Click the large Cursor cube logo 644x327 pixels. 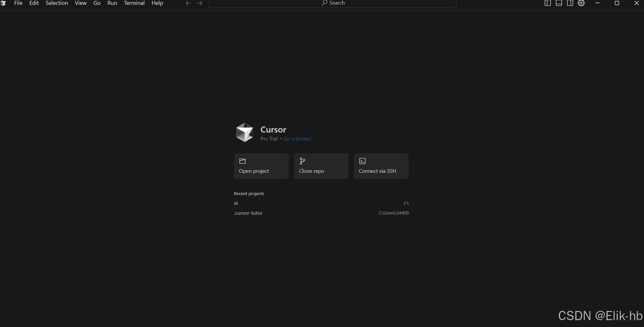pyautogui.click(x=245, y=133)
